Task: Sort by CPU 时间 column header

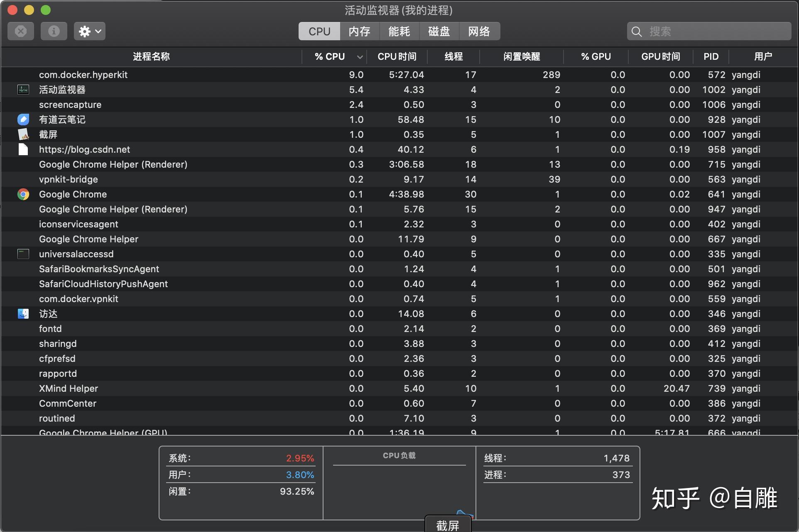Action: pos(397,56)
